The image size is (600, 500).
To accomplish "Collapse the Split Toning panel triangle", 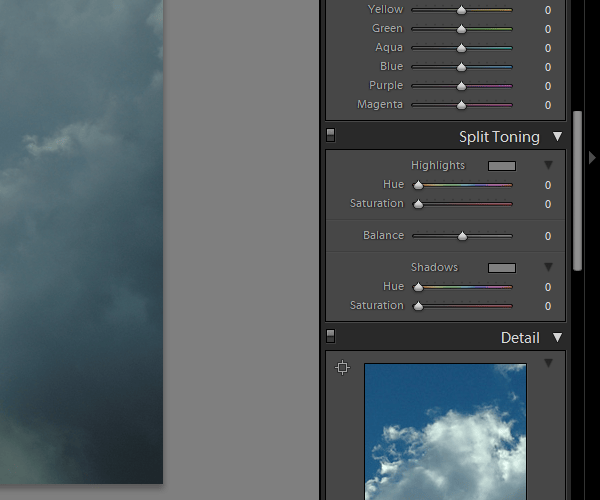I will (x=557, y=137).
